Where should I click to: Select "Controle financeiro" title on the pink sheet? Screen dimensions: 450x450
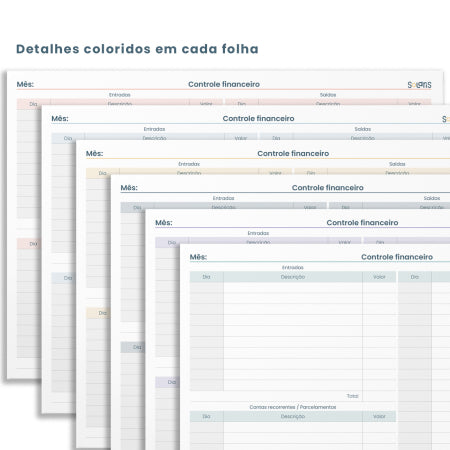tap(224, 84)
